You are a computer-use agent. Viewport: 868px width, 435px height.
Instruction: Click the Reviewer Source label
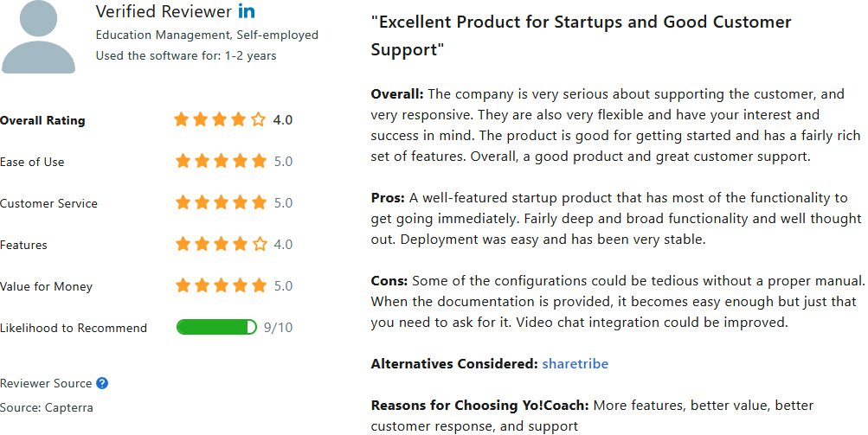tap(46, 383)
